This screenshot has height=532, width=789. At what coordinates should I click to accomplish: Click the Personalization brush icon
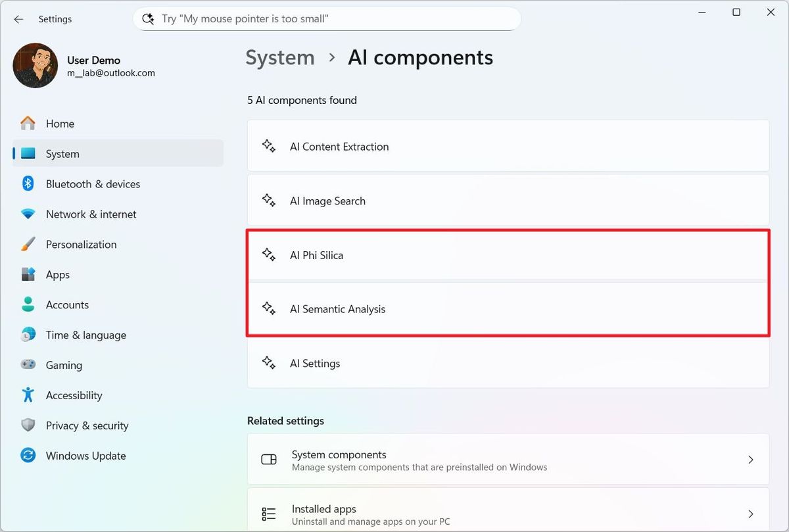28,244
